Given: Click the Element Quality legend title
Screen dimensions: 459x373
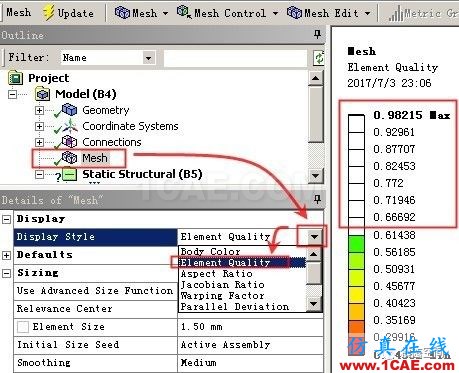Looking at the screenshot, I should [x=393, y=68].
